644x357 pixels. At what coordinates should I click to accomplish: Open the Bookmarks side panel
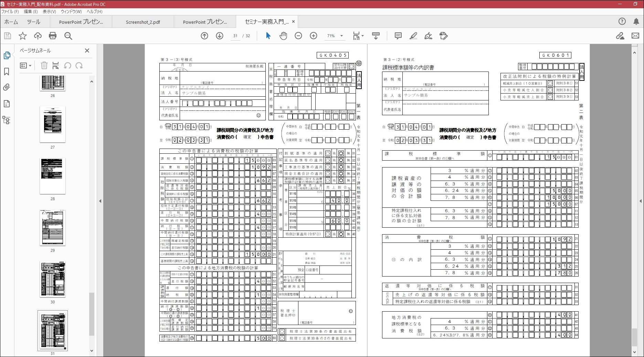(7, 72)
